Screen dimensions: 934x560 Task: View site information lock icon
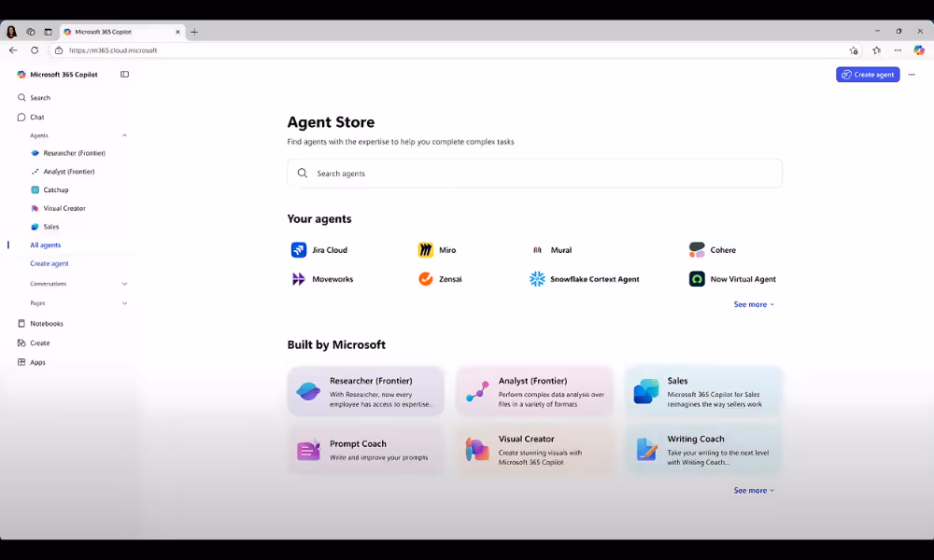click(58, 50)
